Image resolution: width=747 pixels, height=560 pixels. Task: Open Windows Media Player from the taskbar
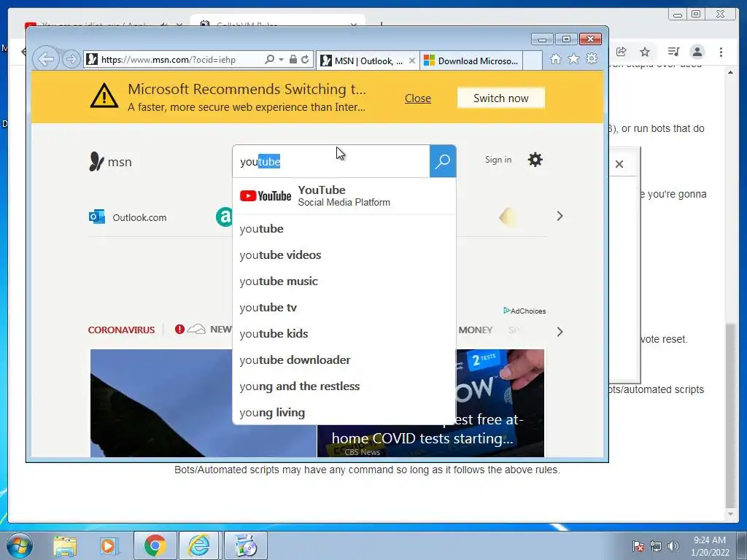[x=109, y=546]
